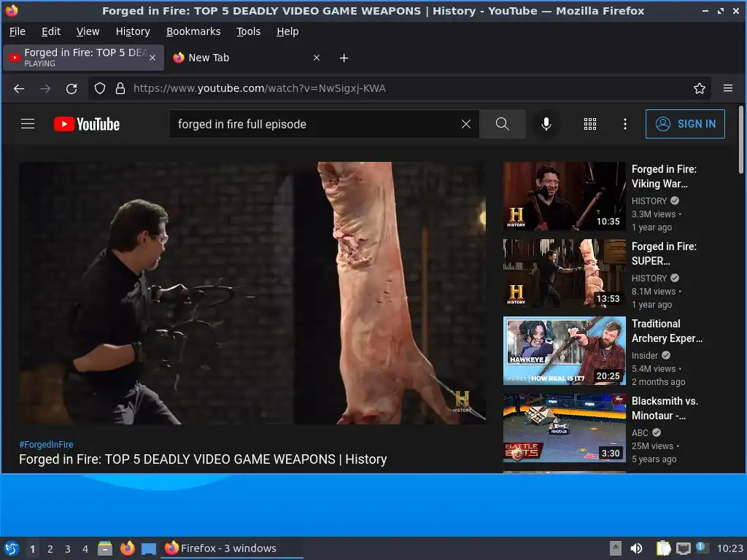
Task: Click the page vertical scrollbar thumb
Action: tap(741, 139)
